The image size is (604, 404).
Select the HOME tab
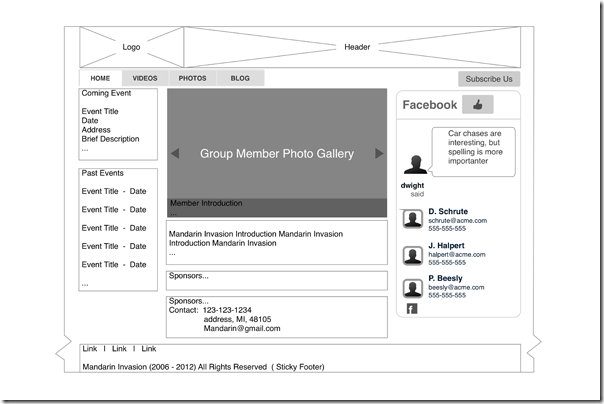pyautogui.click(x=100, y=78)
